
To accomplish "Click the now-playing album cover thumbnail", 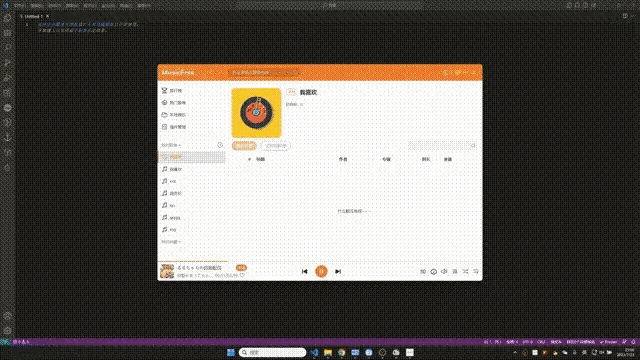I will pyautogui.click(x=167, y=271).
